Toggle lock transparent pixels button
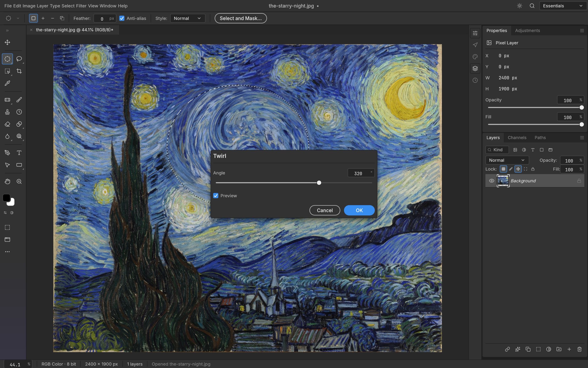588x368 pixels. tap(503, 169)
